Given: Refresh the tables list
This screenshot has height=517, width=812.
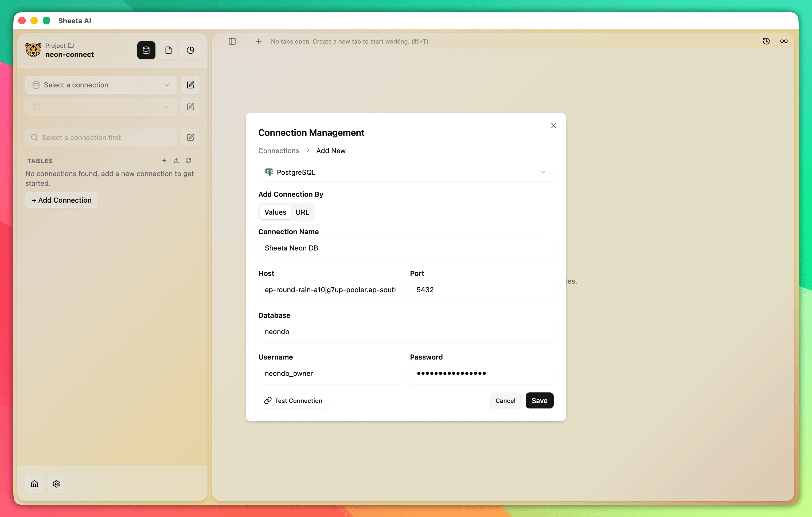Looking at the screenshot, I should (x=189, y=161).
